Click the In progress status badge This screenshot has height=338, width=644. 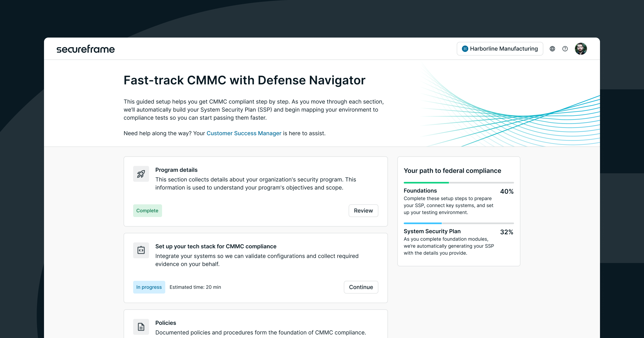pos(149,287)
